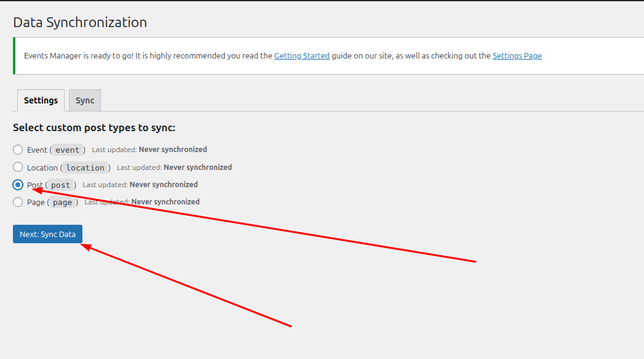Click Never synchronized status in Event row

coord(173,150)
